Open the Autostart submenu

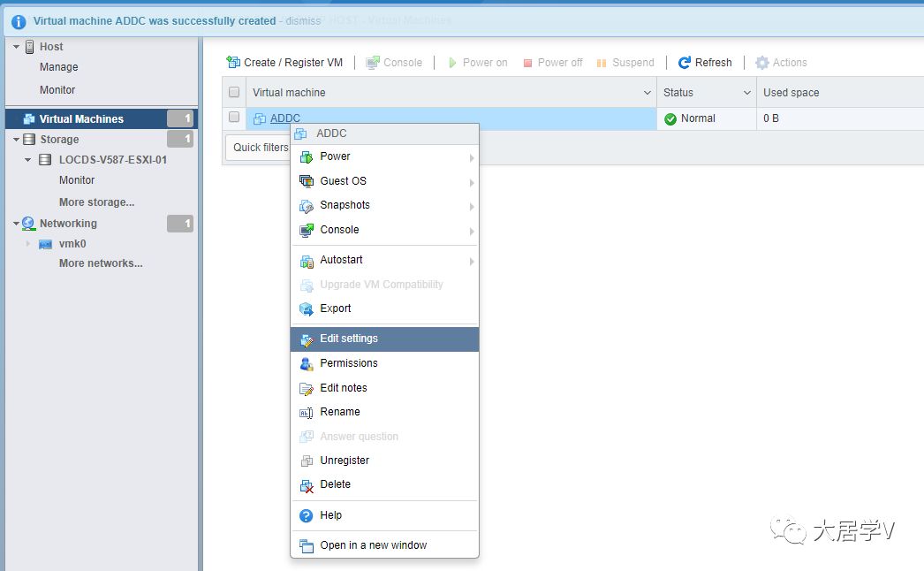pyautogui.click(x=384, y=260)
